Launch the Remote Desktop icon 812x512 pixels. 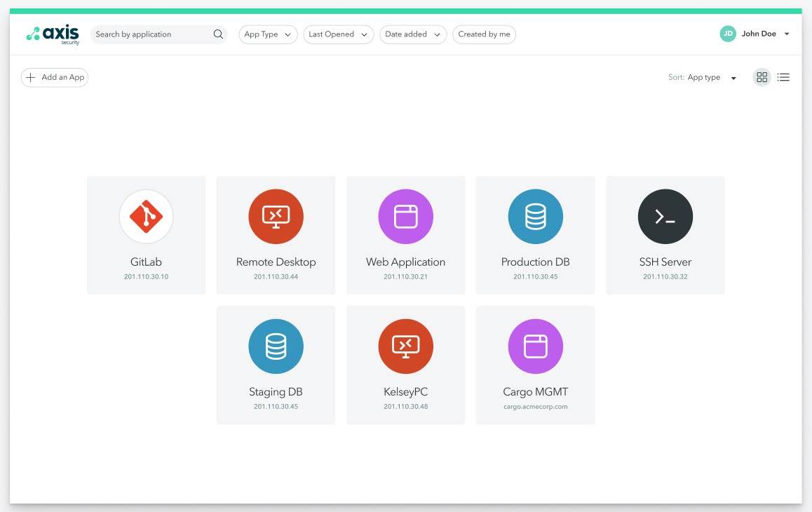(x=276, y=217)
